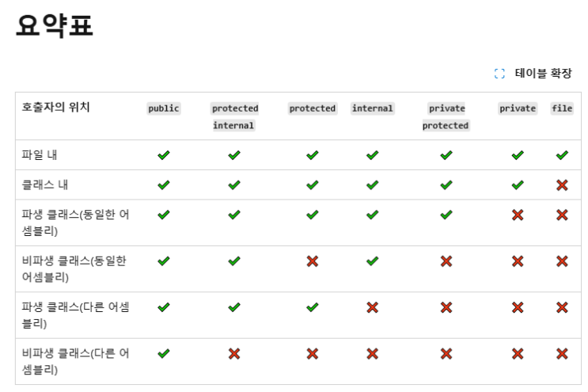Click the 호출자의 위치 header cell

[55, 107]
